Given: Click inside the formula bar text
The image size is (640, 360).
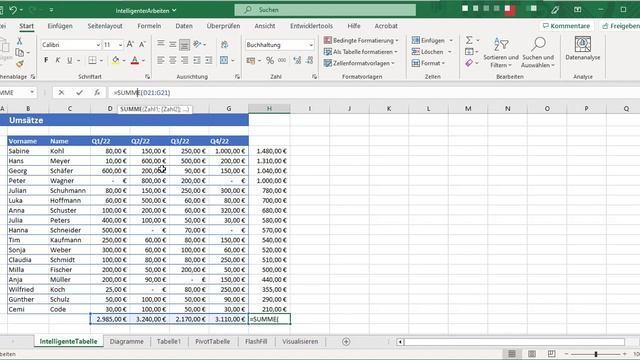Looking at the screenshot, I should 142,93.
